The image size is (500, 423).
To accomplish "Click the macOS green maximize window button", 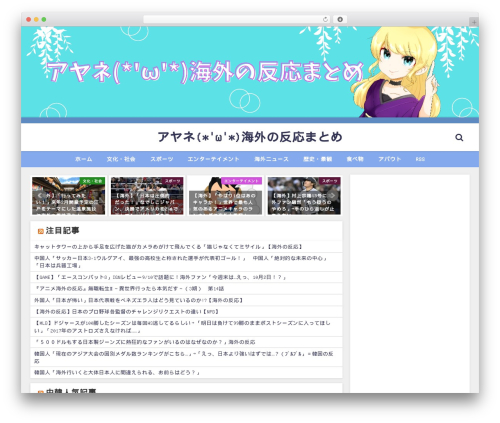I will click(x=44, y=19).
